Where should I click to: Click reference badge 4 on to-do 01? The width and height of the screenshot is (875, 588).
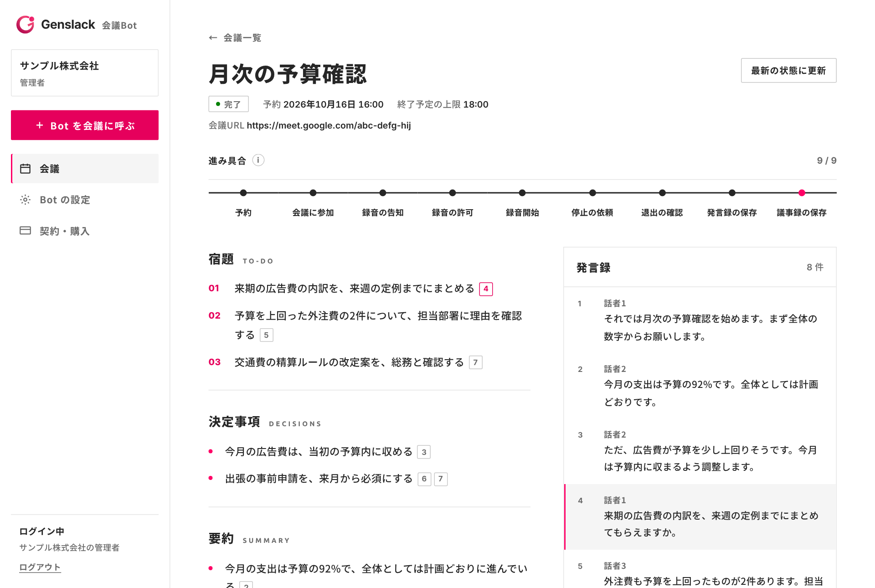click(x=486, y=289)
